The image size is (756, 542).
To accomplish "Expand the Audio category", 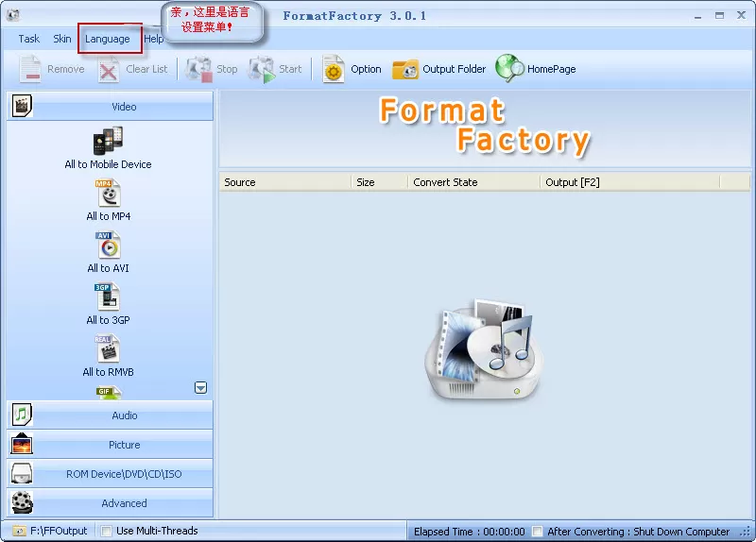I will pos(110,415).
